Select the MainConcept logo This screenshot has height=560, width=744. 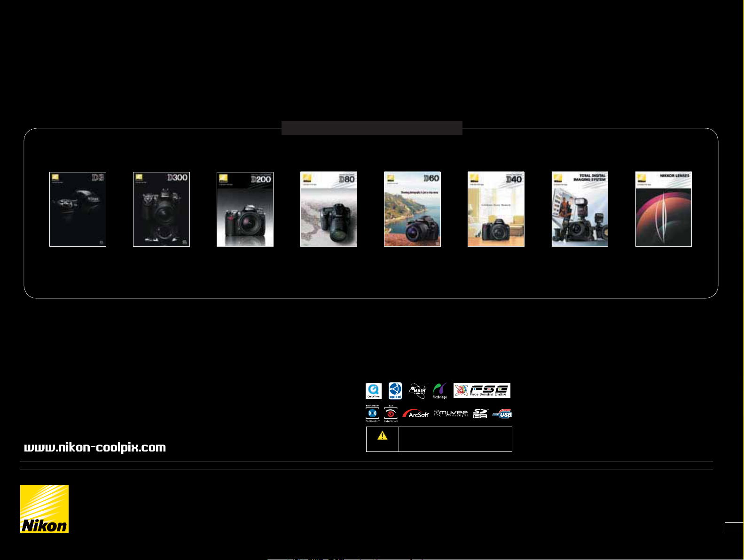tap(417, 391)
